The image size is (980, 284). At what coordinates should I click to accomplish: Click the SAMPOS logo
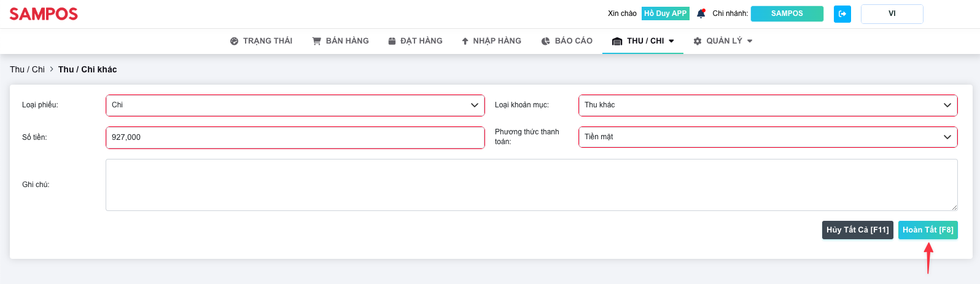point(44,14)
